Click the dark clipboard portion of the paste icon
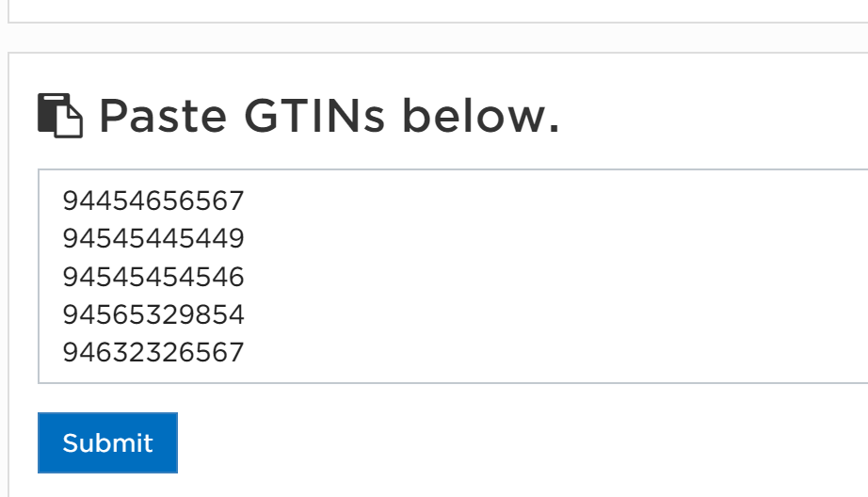This screenshot has height=497, width=868. pyautogui.click(x=46, y=114)
